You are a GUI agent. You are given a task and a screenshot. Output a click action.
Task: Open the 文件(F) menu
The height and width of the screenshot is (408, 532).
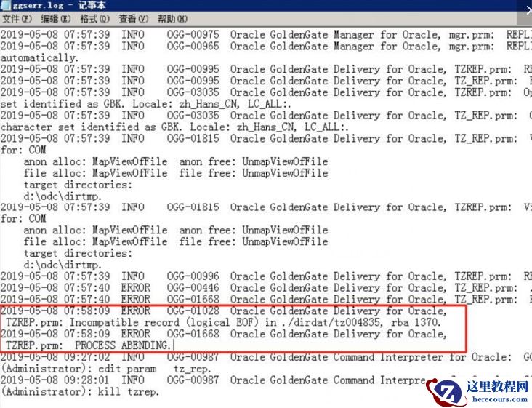tap(17, 19)
